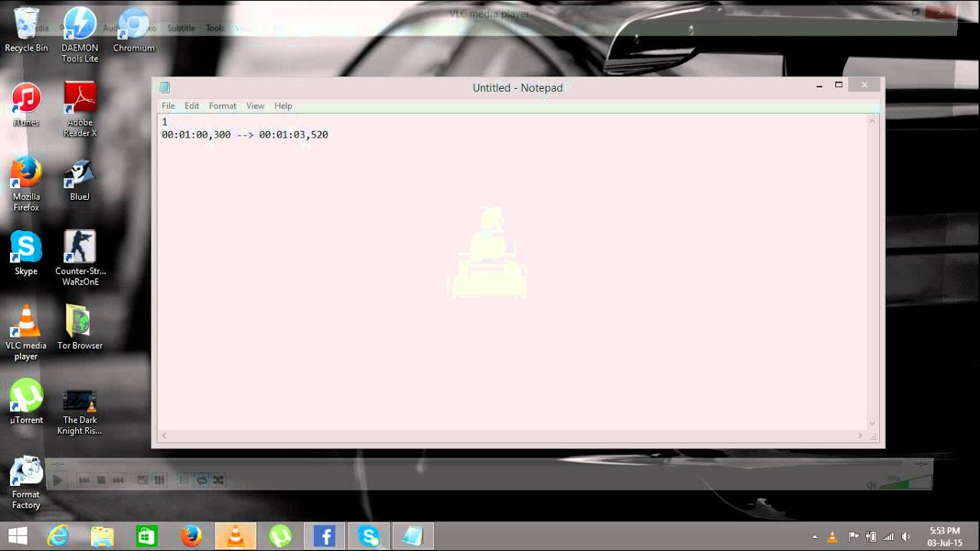
Task: Open the Facebook taskbar icon
Action: click(x=325, y=536)
